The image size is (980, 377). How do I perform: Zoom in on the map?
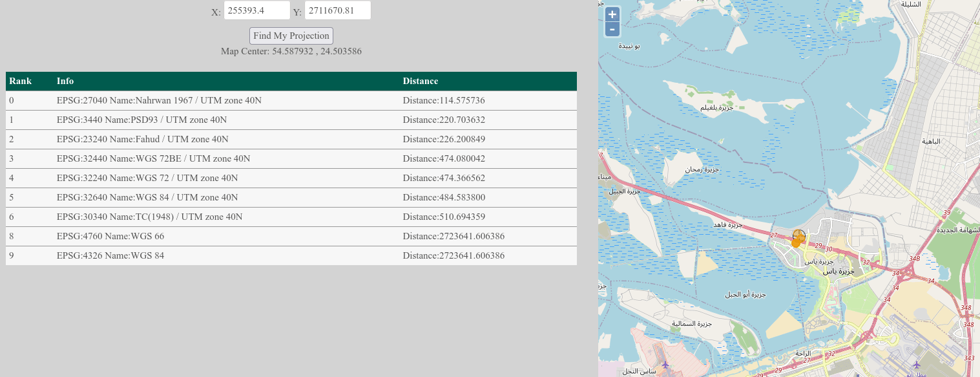point(612,14)
